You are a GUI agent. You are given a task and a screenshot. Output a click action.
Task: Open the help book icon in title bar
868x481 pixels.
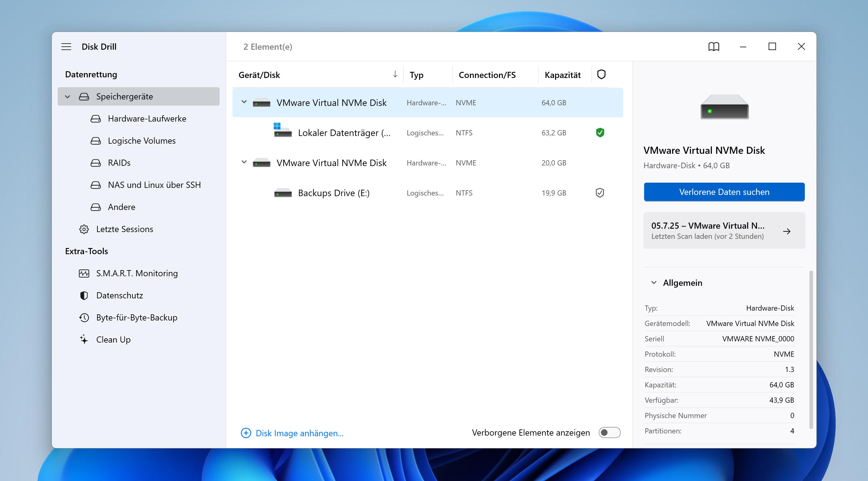tap(714, 47)
